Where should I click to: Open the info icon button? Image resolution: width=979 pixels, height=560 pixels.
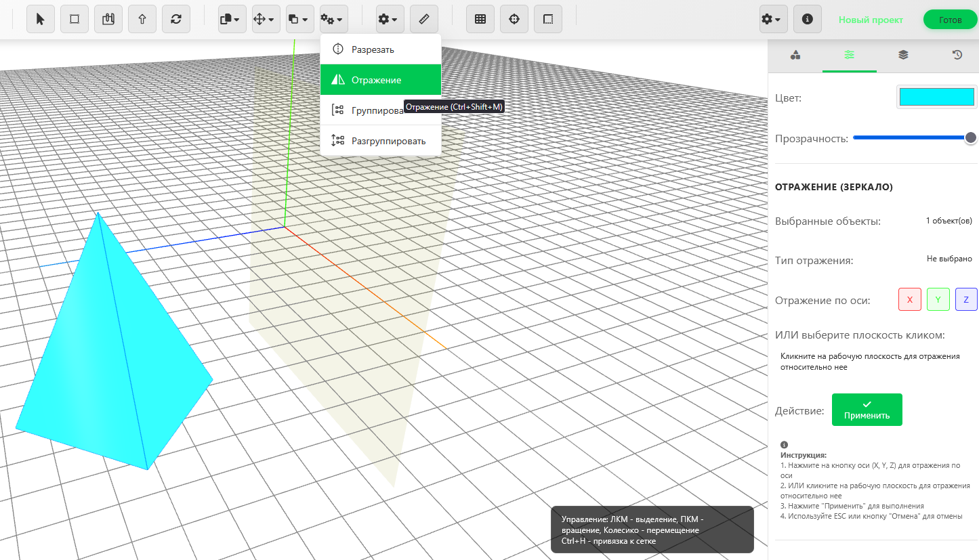[x=807, y=20]
